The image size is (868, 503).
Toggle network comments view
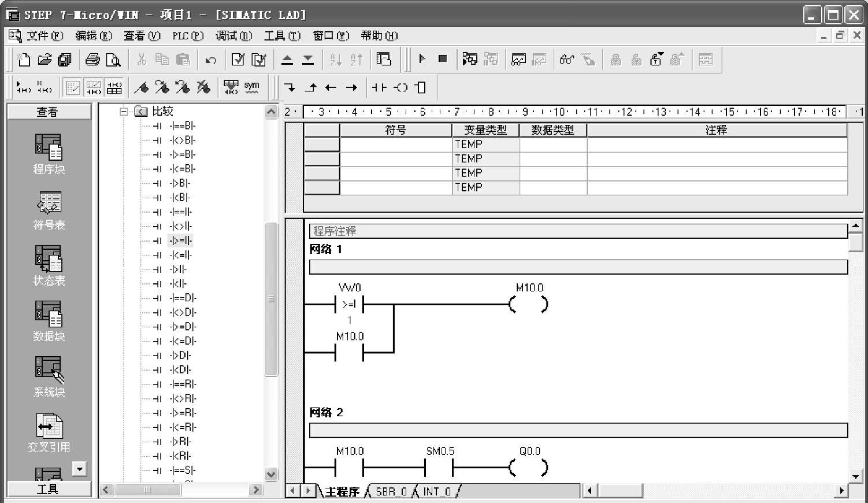(x=94, y=87)
